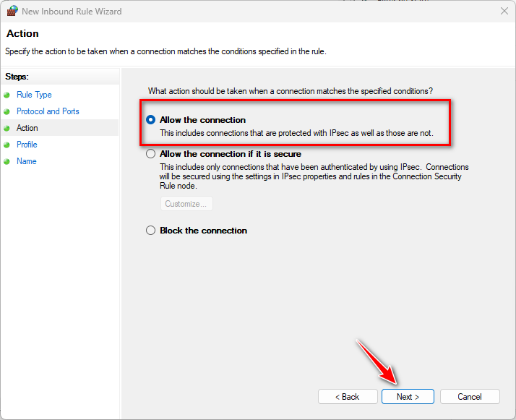The height and width of the screenshot is (420, 516).
Task: Select the Block the connection option
Action: point(150,231)
